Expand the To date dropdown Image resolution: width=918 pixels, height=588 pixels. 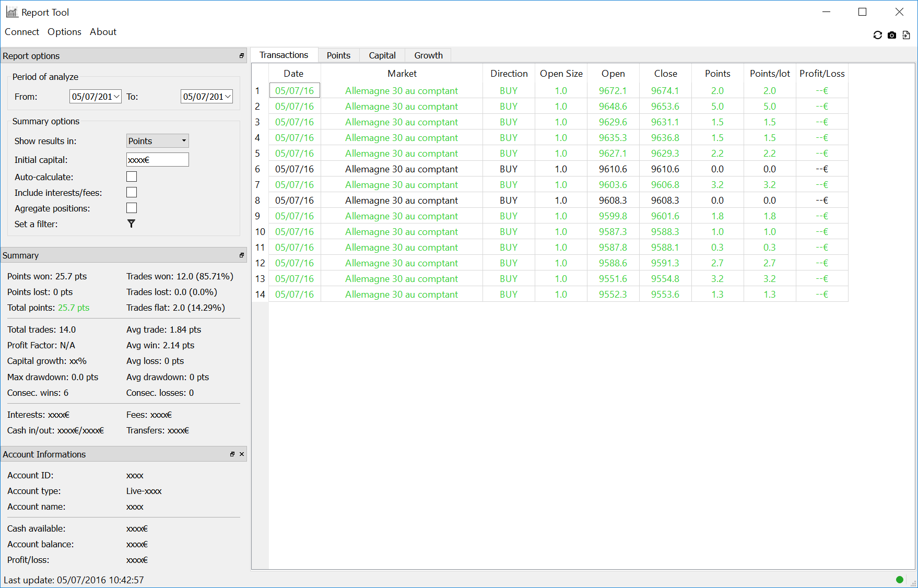point(228,97)
